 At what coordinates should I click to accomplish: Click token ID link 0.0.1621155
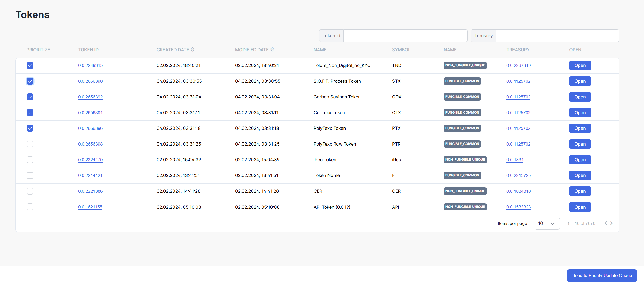tap(90, 207)
